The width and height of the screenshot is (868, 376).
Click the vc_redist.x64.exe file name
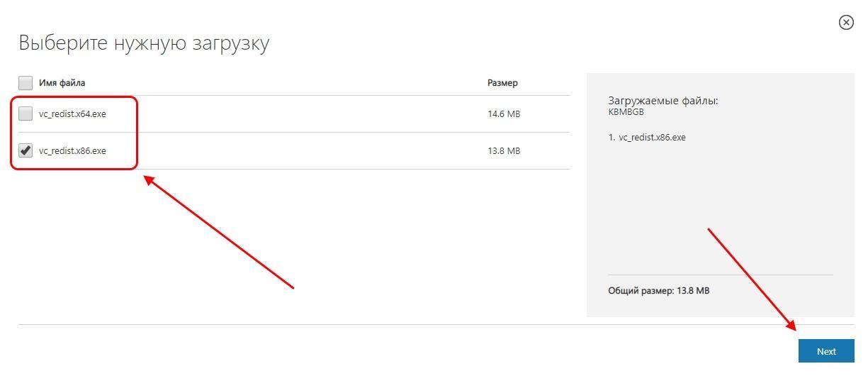[72, 114]
